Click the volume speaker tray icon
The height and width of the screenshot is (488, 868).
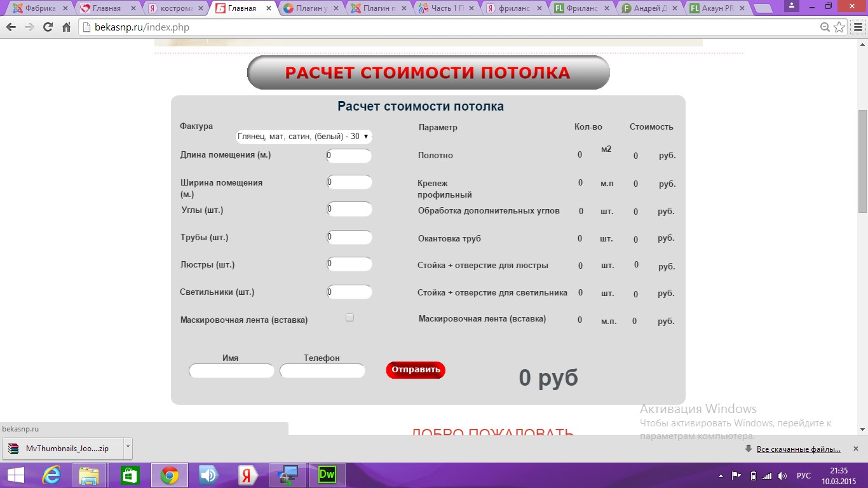pos(782,475)
